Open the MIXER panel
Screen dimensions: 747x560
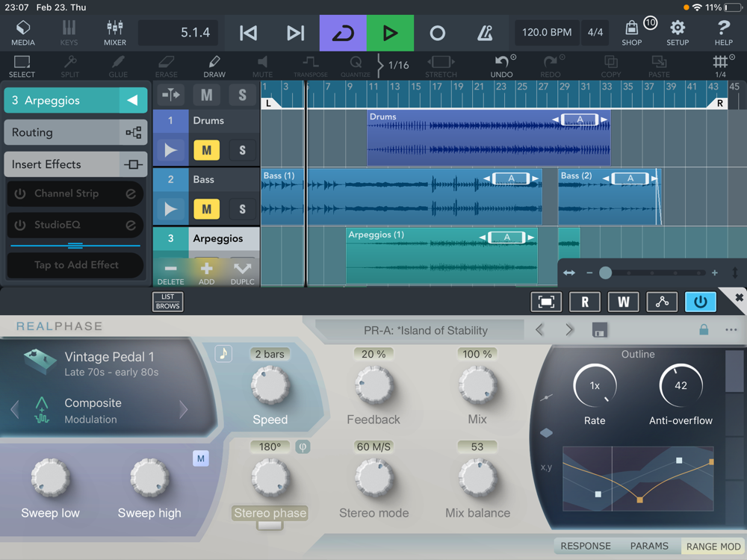point(115,33)
